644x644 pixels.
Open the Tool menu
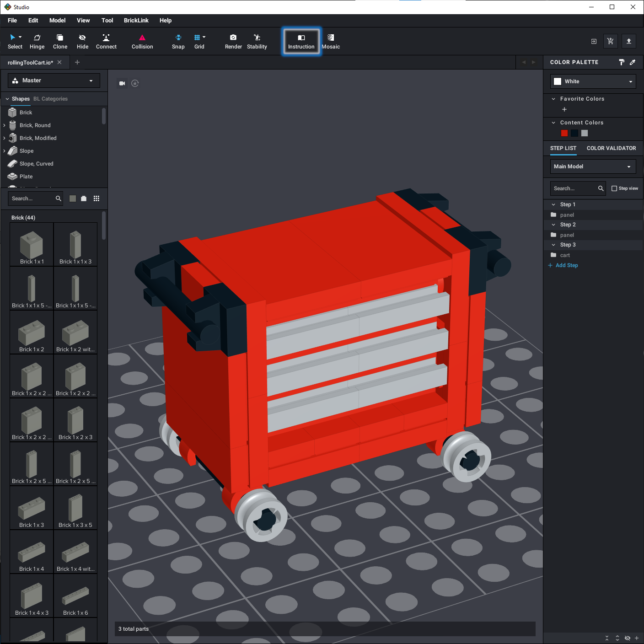point(107,21)
